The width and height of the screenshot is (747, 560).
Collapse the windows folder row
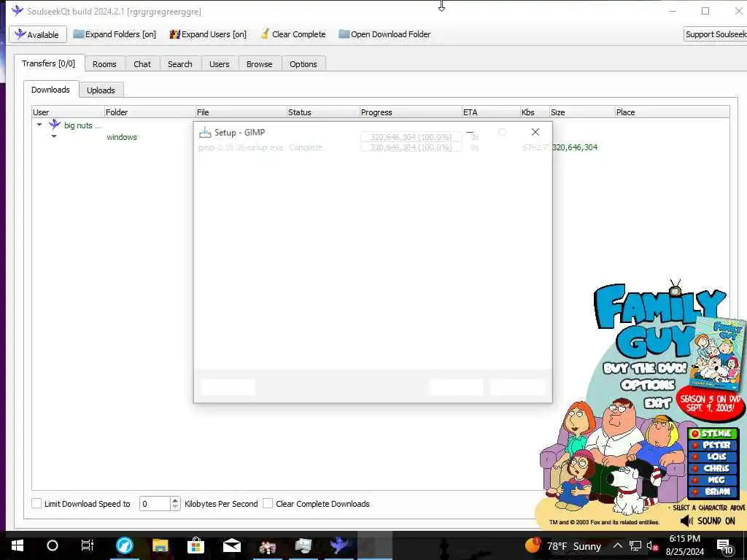54,136
